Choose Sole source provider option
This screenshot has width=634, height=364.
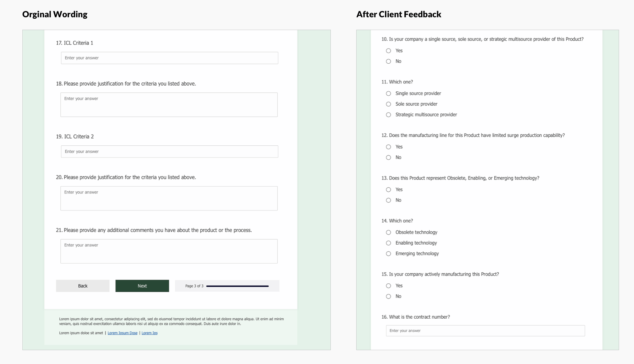[389, 104]
